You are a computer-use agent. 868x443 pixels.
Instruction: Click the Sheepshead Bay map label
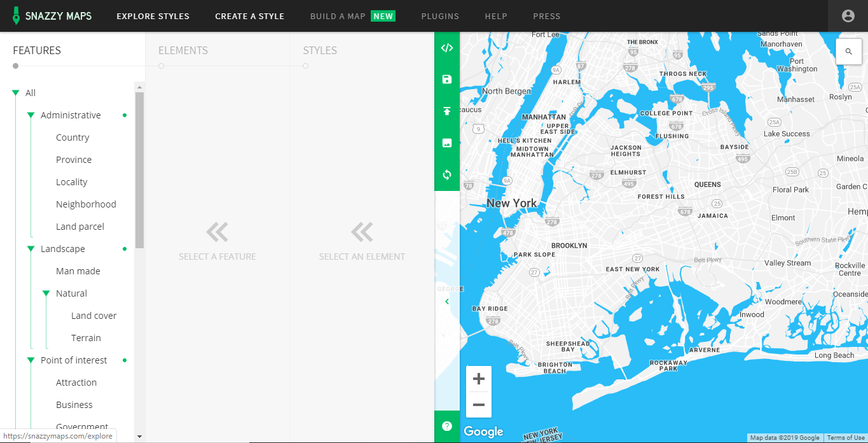568,346
